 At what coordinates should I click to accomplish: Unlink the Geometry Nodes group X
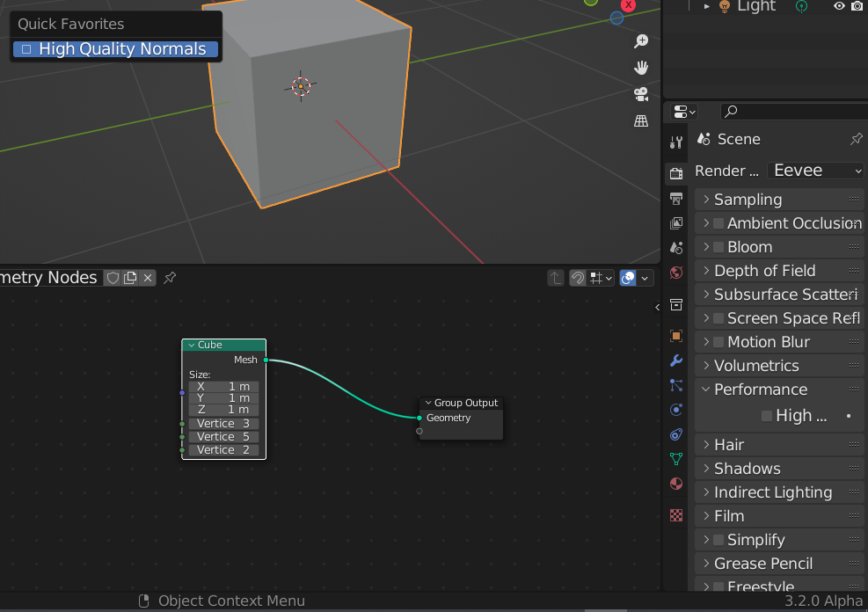pos(148,278)
